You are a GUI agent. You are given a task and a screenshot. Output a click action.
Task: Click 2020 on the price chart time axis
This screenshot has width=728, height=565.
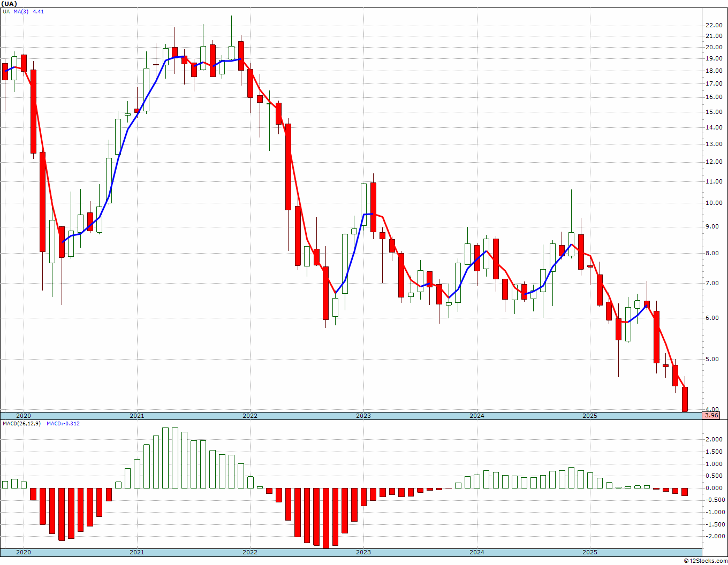point(23,416)
